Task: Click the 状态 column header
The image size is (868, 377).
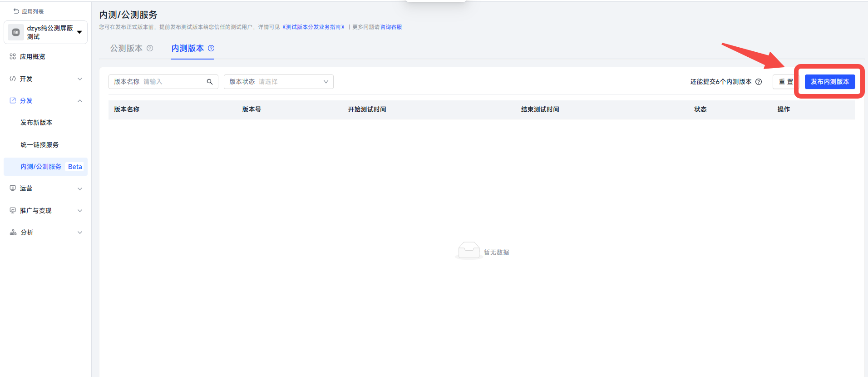Action: [x=700, y=109]
